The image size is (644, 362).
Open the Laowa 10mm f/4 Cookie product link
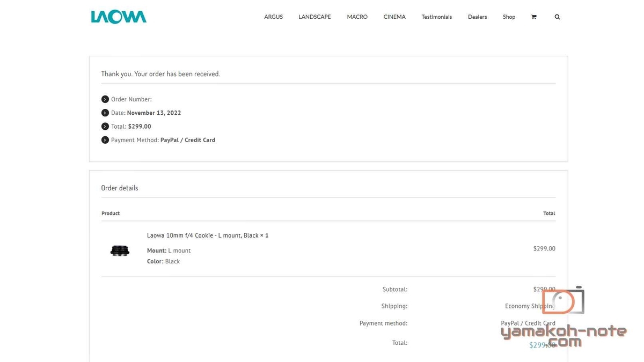click(203, 235)
